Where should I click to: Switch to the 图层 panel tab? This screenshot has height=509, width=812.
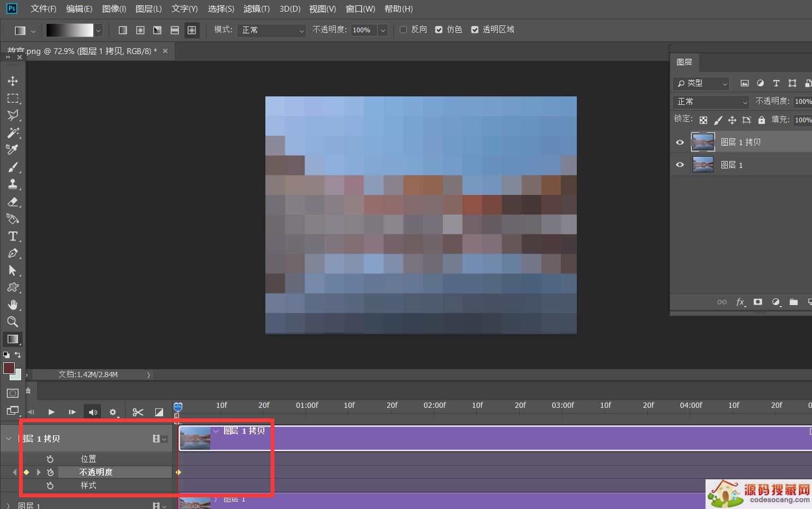pyautogui.click(x=684, y=62)
